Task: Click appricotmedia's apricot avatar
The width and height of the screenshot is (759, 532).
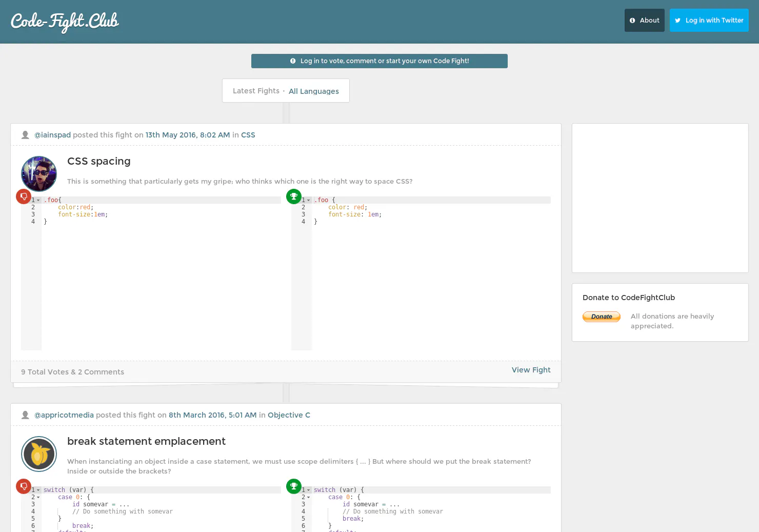Action: 39,454
